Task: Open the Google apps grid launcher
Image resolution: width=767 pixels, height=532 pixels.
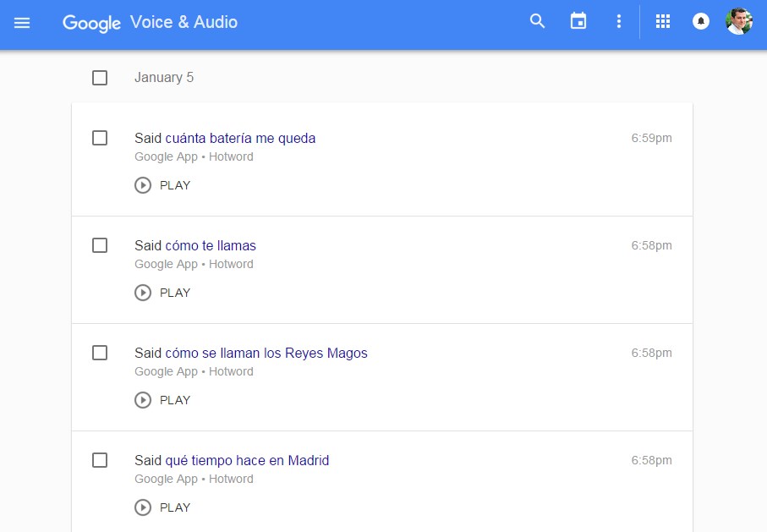Action: 663,22
